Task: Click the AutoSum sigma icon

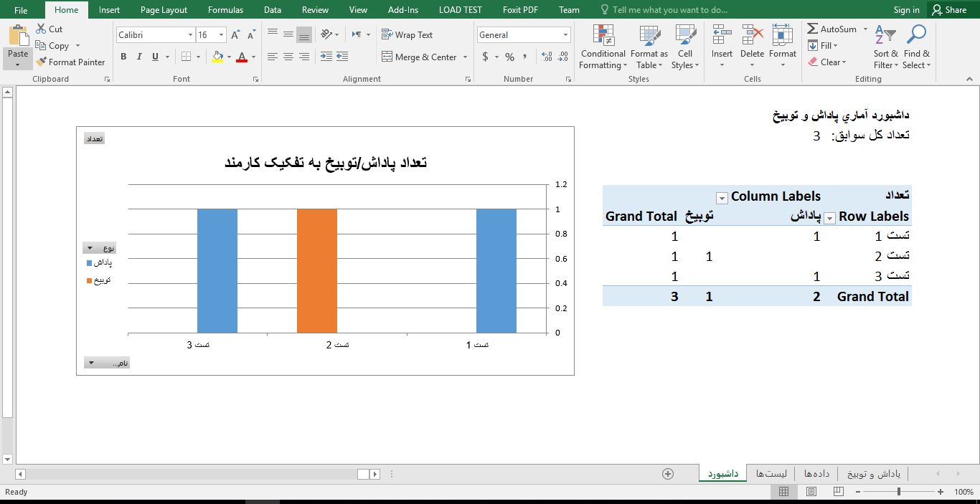Action: click(813, 29)
